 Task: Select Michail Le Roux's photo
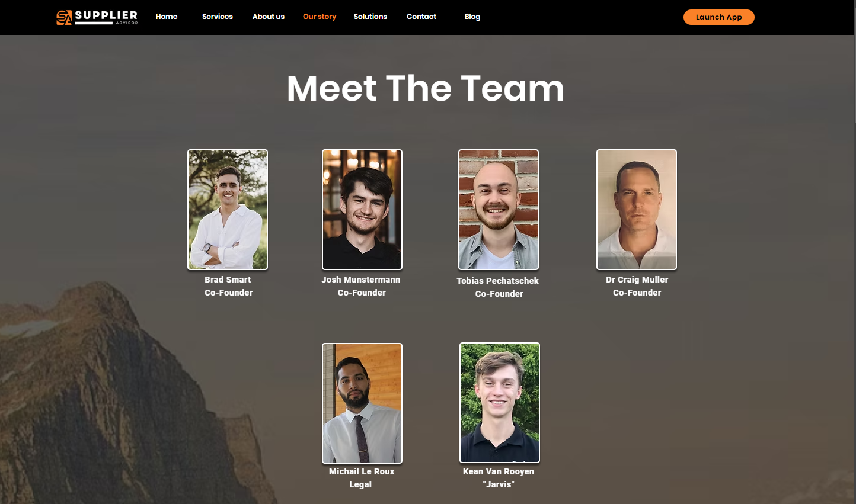pyautogui.click(x=362, y=403)
